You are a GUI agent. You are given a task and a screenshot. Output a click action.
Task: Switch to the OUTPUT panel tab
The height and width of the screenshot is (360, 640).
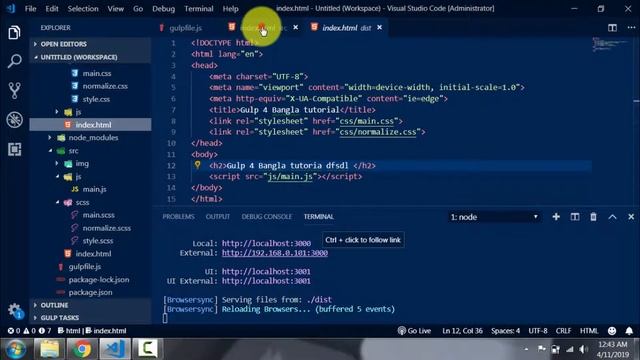218,217
